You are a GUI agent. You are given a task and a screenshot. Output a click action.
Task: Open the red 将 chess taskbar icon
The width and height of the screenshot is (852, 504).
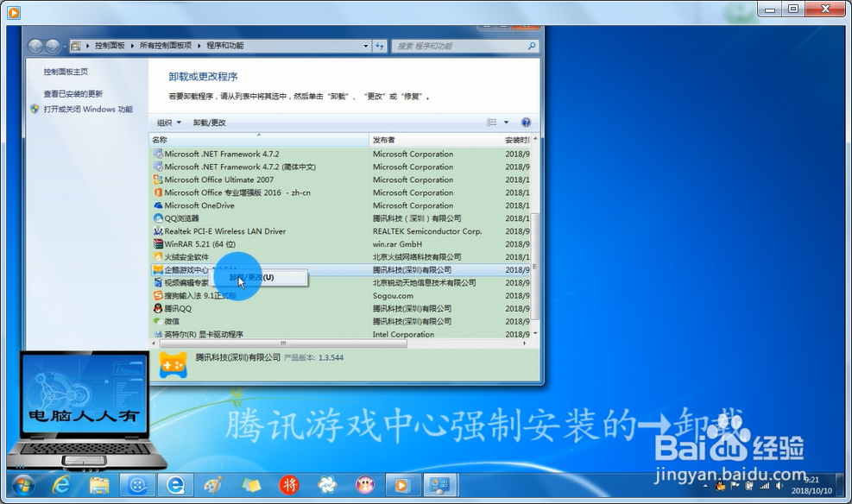[289, 485]
